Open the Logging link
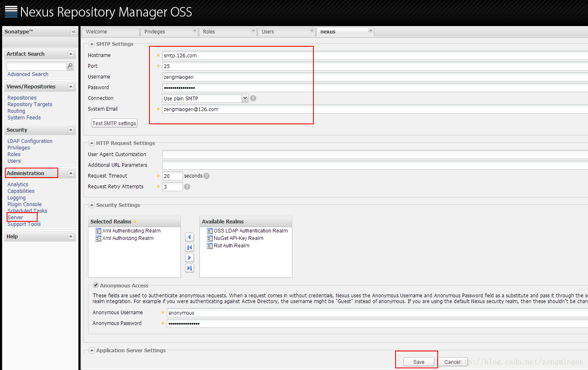The height and width of the screenshot is (370, 588). click(17, 198)
